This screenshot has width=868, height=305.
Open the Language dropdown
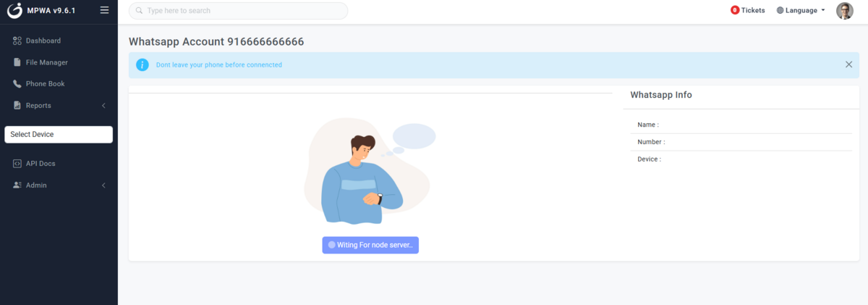click(801, 10)
